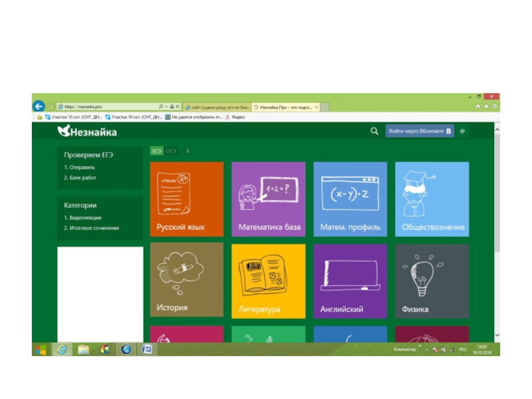Viewport: 532px width, 399px height.
Task: Click the globe browser taskbar icon
Action: tap(126, 349)
